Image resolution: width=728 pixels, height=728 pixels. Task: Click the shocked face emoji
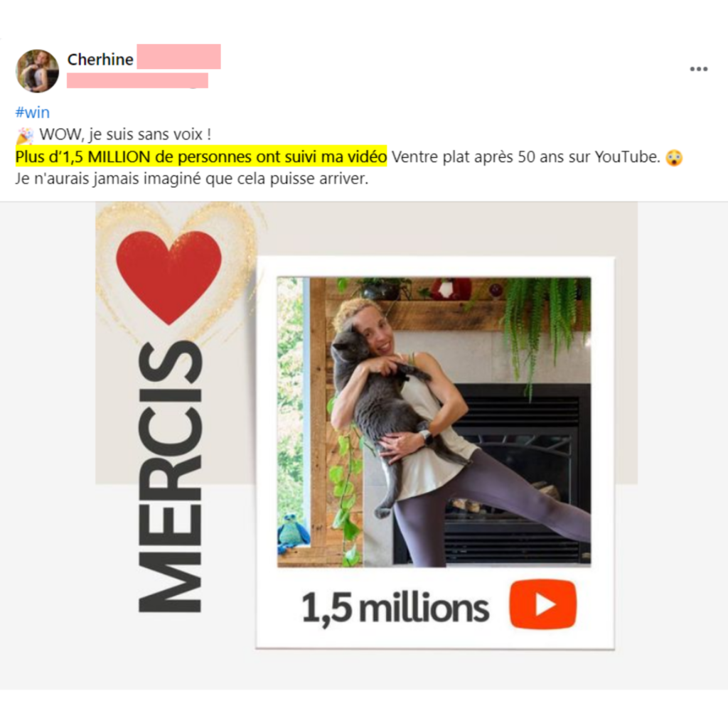tap(674, 158)
